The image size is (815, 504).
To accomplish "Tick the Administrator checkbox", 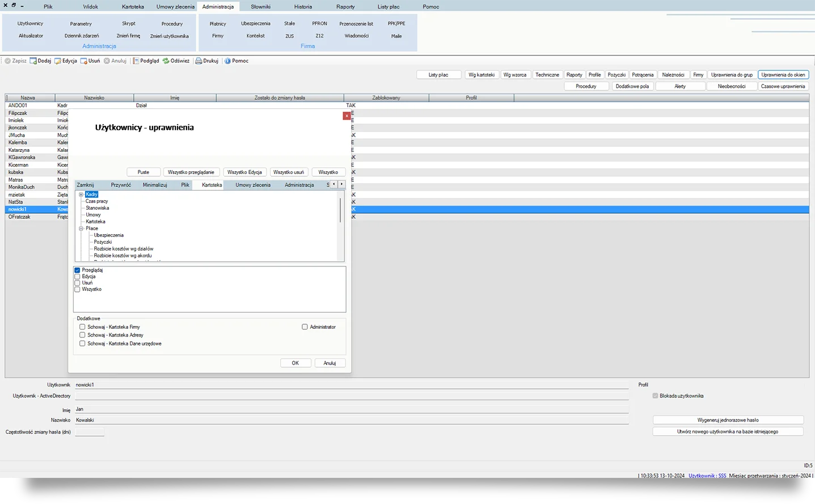I will (305, 327).
